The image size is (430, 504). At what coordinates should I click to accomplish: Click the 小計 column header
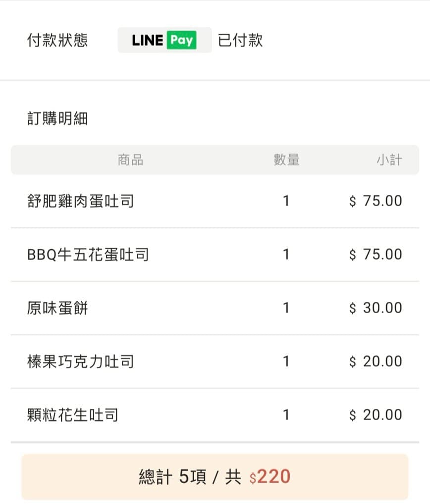[389, 160]
